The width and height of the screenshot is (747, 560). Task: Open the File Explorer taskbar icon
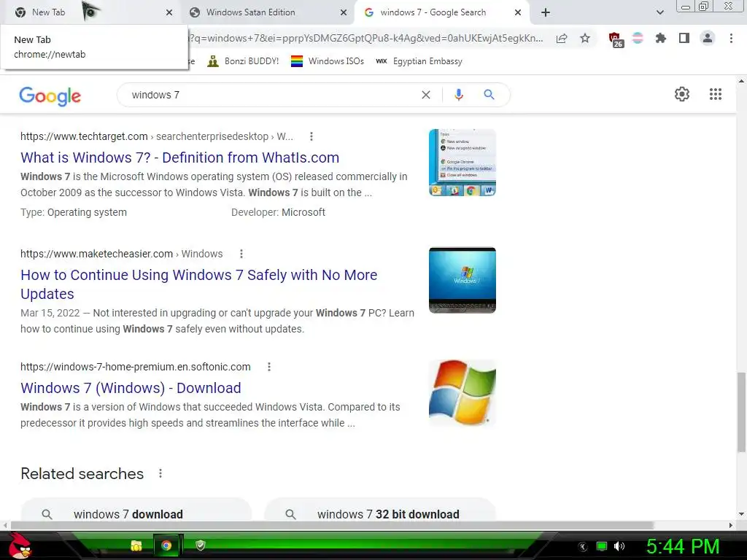pyautogui.click(x=136, y=545)
